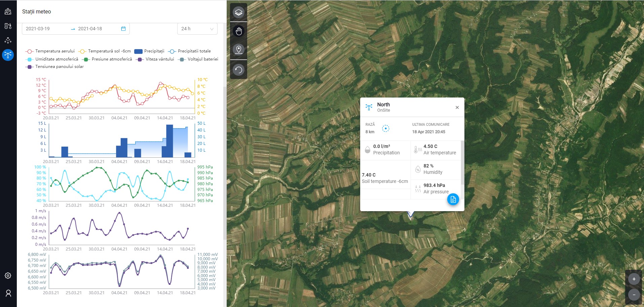
Task: Zoom out on the map
Action: [x=634, y=295]
